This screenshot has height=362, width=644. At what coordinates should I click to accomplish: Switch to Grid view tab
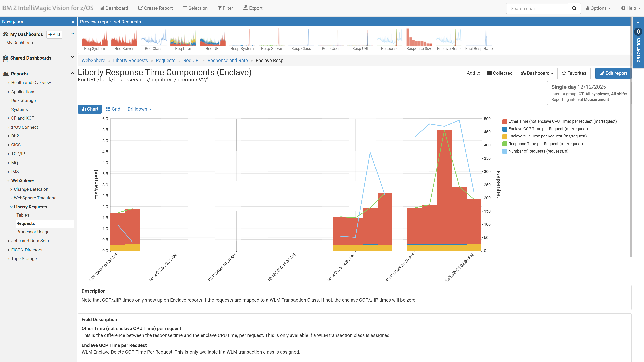(x=113, y=109)
